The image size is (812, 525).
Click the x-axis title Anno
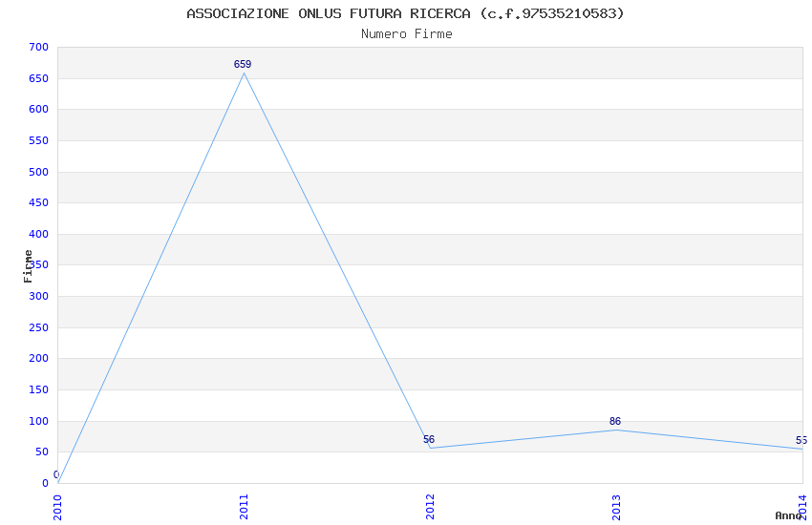788,515
